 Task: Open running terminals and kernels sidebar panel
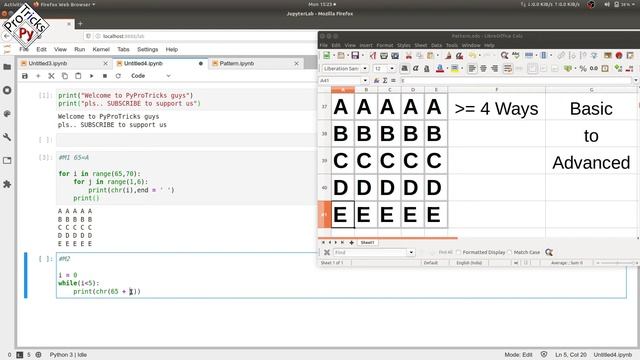[7, 90]
